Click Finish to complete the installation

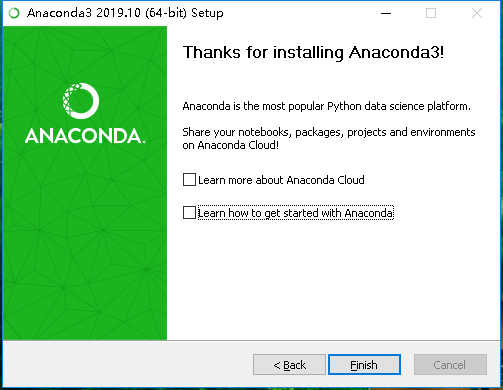pos(364,365)
